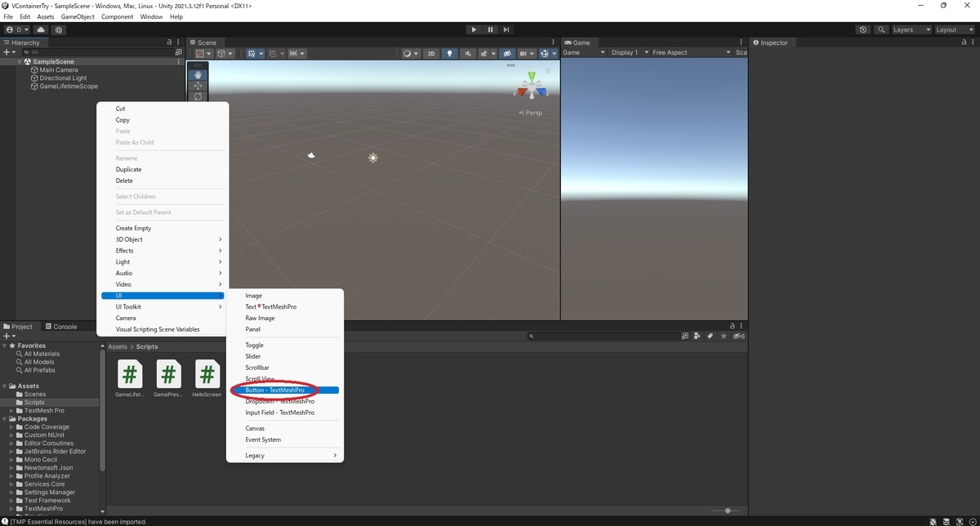
Task: Switch to the Inspector tab
Action: [770, 42]
